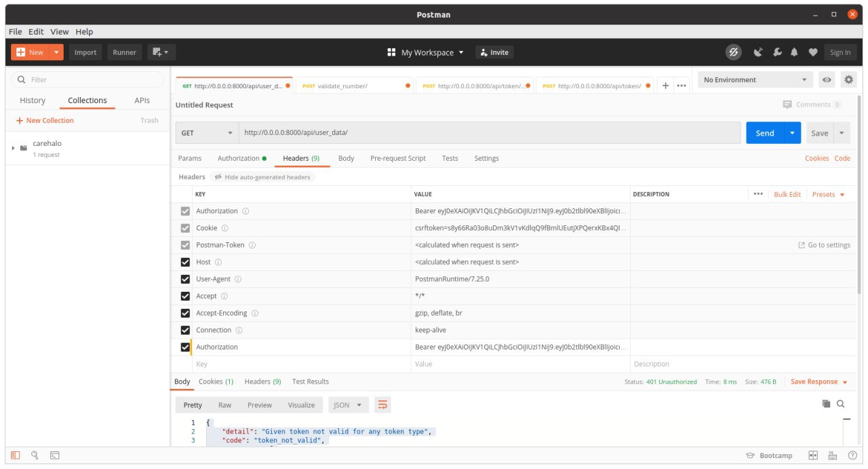Open the Save Response dropdown
868x469 pixels.
click(x=819, y=381)
